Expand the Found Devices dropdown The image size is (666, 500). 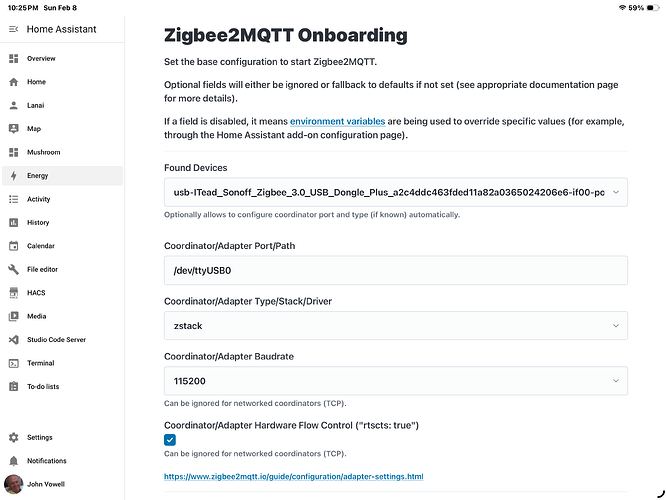click(x=396, y=191)
